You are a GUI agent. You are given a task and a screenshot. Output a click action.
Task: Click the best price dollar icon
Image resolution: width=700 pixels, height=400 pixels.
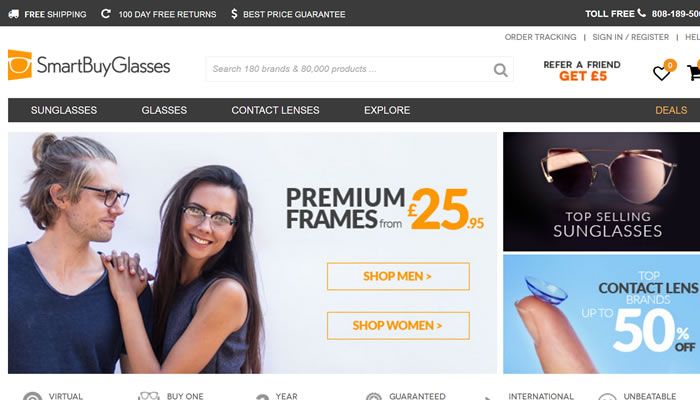[234, 13]
